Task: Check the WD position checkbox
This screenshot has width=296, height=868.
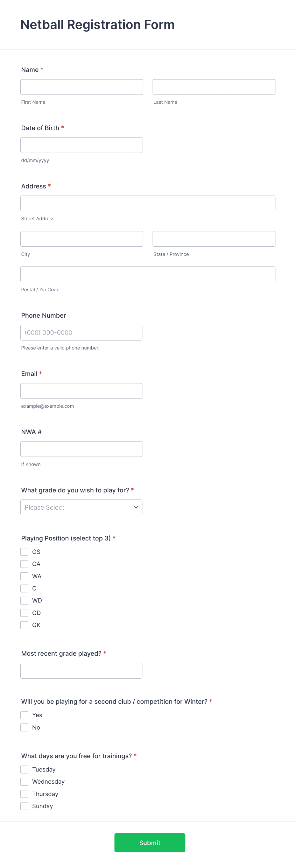Action: 24,600
